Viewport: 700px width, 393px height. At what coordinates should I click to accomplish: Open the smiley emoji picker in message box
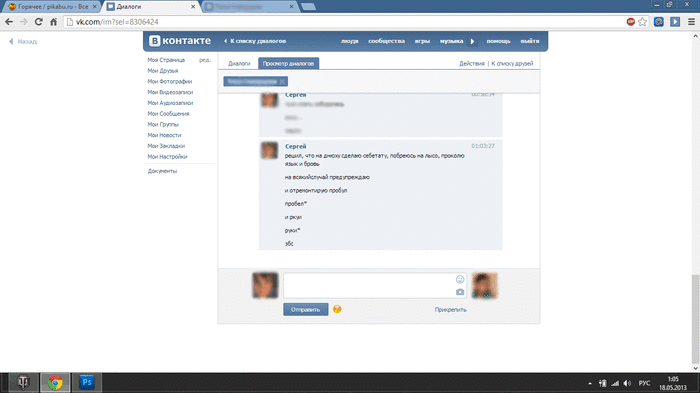click(x=460, y=279)
